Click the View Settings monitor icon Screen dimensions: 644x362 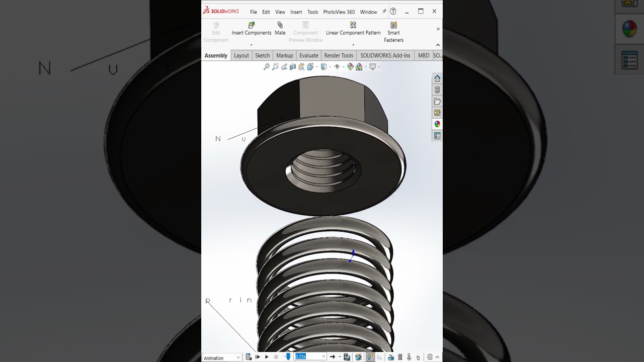(372, 66)
